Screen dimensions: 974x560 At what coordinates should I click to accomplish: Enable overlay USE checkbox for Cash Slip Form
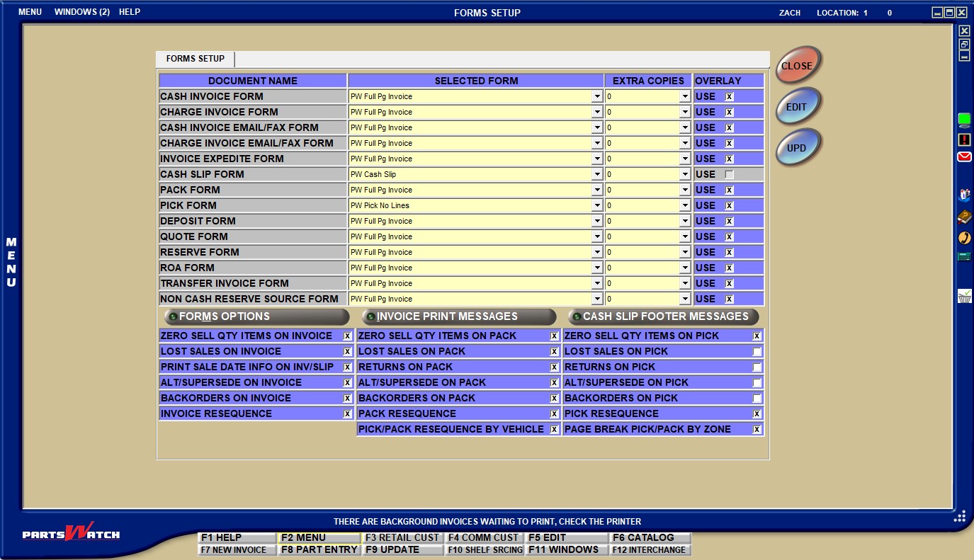(729, 174)
